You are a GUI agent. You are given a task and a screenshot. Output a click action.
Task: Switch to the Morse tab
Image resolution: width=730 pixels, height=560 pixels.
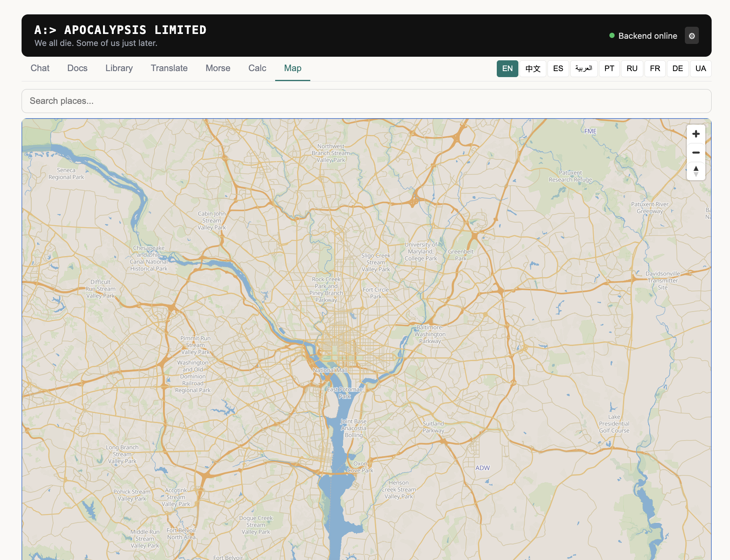(x=218, y=68)
